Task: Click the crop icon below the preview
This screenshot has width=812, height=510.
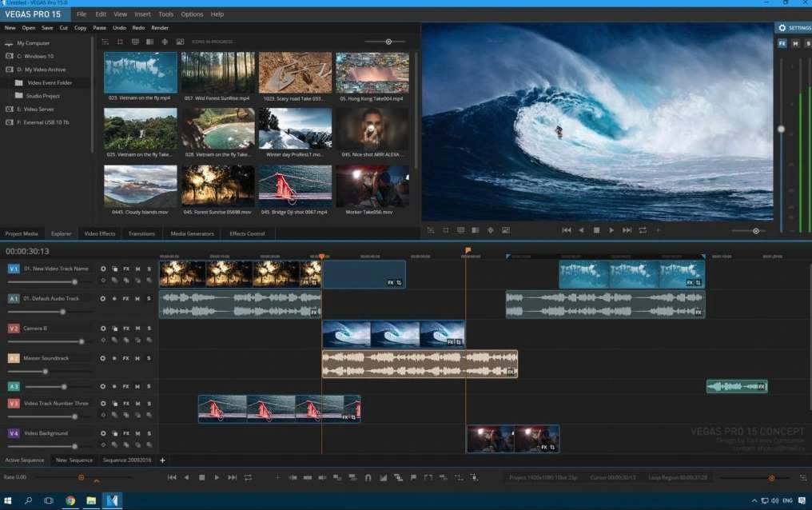Action: (446, 230)
